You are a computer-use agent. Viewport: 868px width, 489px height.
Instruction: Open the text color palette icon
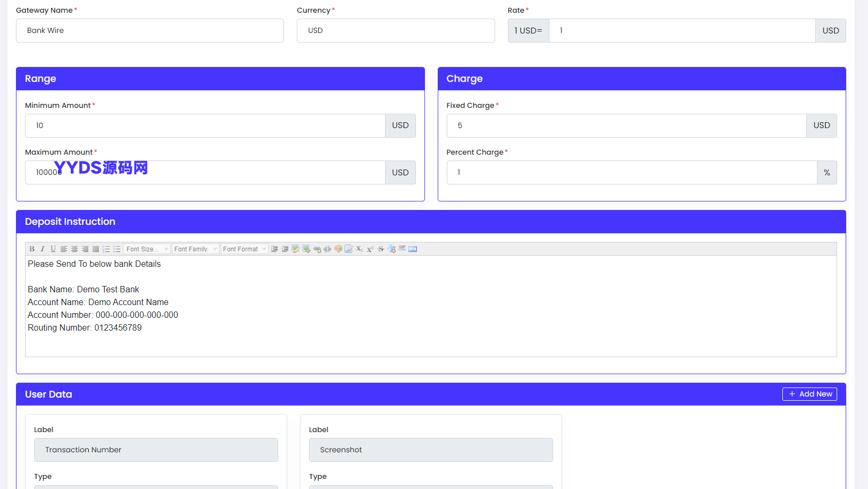338,249
